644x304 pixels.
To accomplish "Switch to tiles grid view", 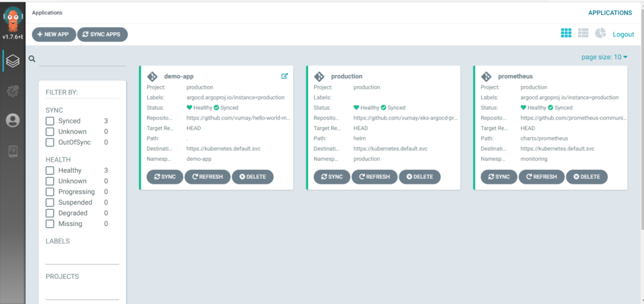I will click(566, 33).
